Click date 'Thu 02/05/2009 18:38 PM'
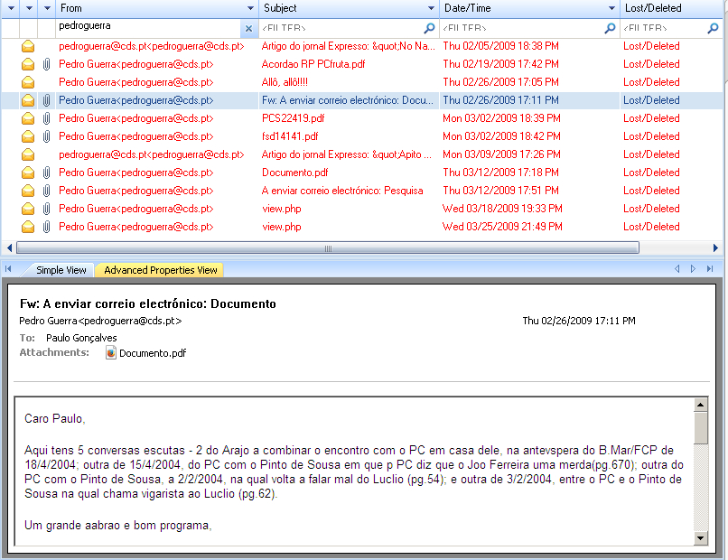 [x=501, y=46]
